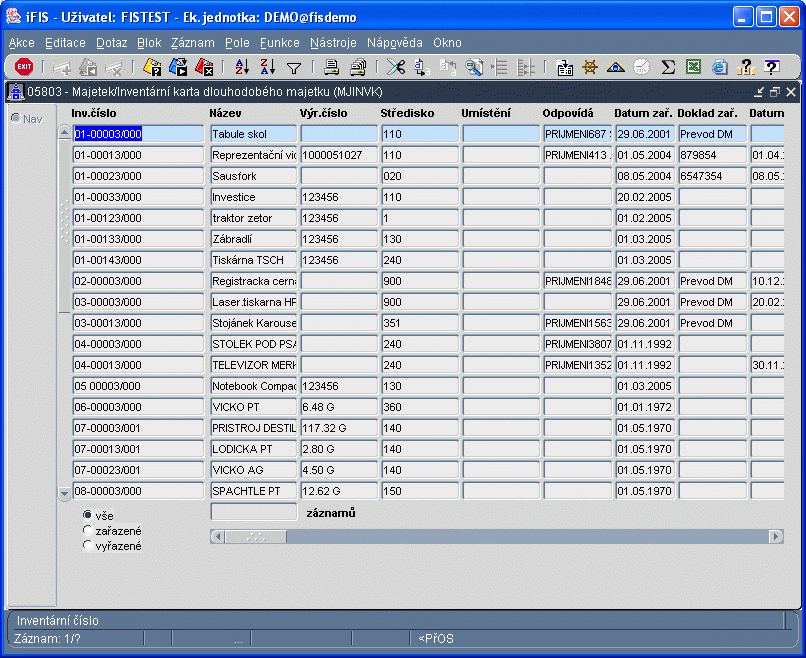Open the Nápověda menu

click(395, 43)
